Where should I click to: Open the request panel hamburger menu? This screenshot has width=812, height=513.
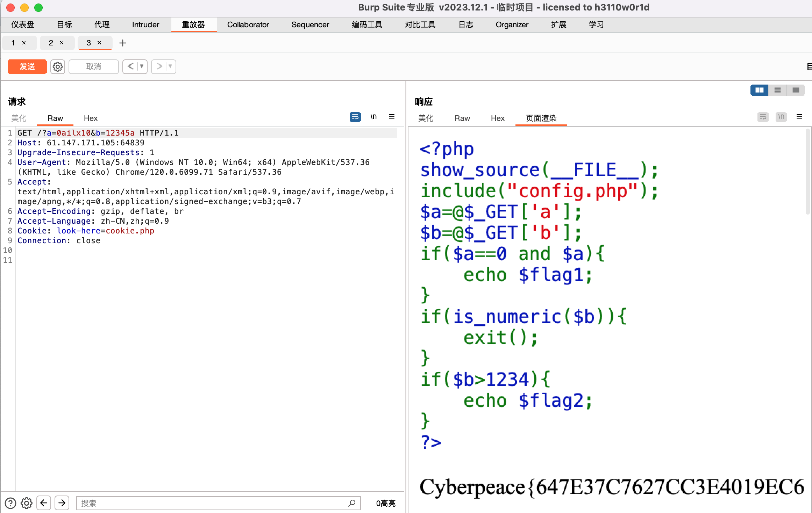[392, 117]
